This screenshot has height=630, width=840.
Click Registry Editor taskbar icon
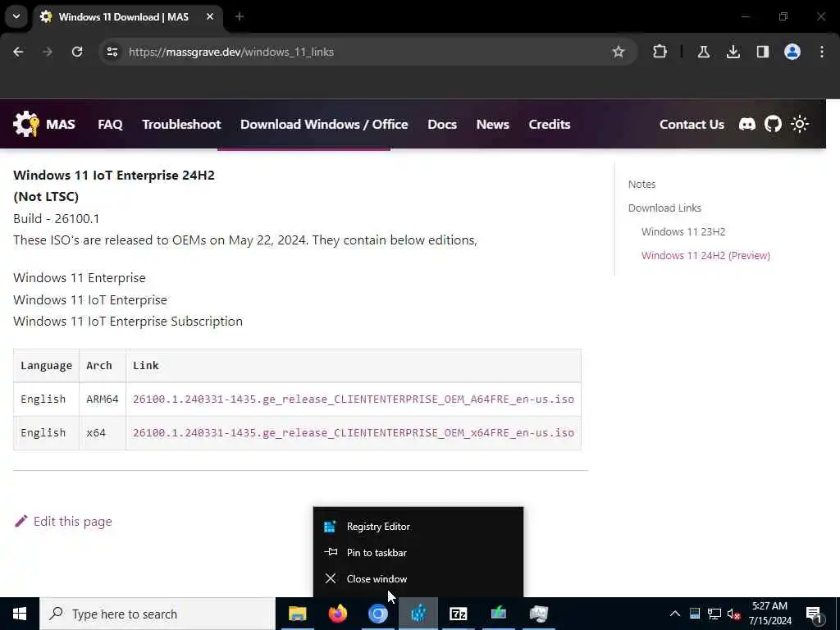(418, 614)
